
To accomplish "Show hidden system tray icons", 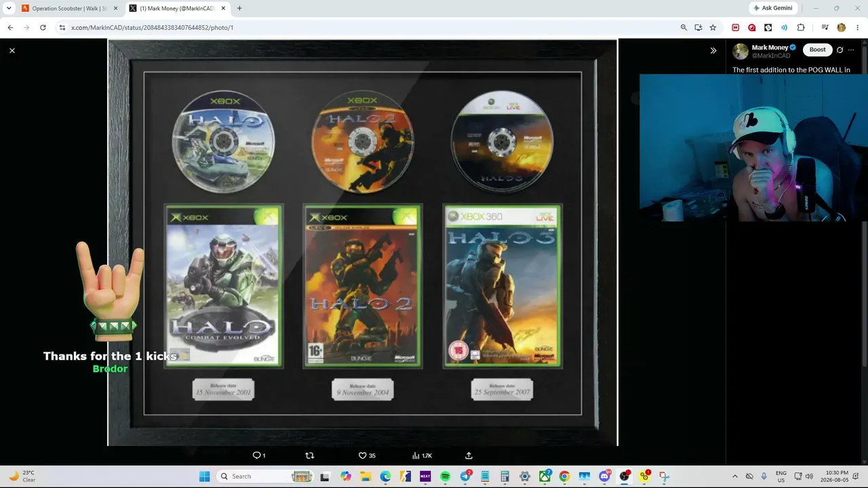I will [x=734, y=476].
